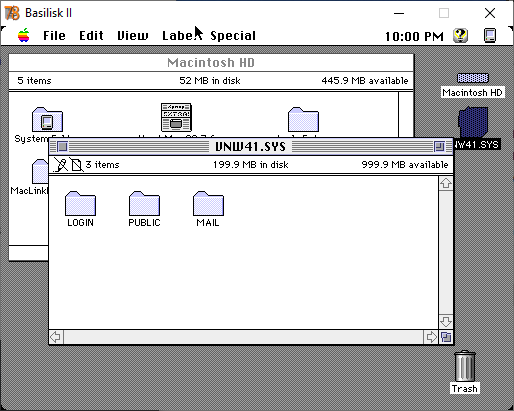514x411 pixels.
Task: Click the crossed-out pencil read-only indicator
Action: pyautogui.click(x=60, y=164)
